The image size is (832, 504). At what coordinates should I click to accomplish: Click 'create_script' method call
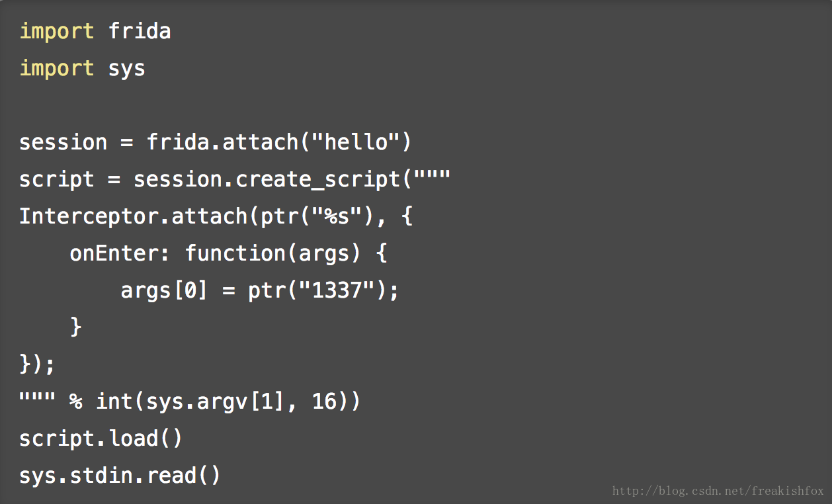(x=317, y=179)
